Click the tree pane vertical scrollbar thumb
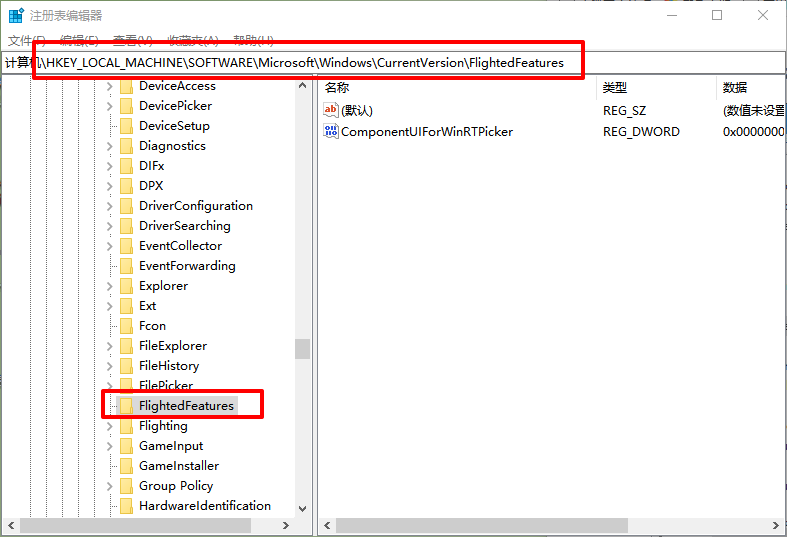This screenshot has width=787, height=537. (x=302, y=349)
